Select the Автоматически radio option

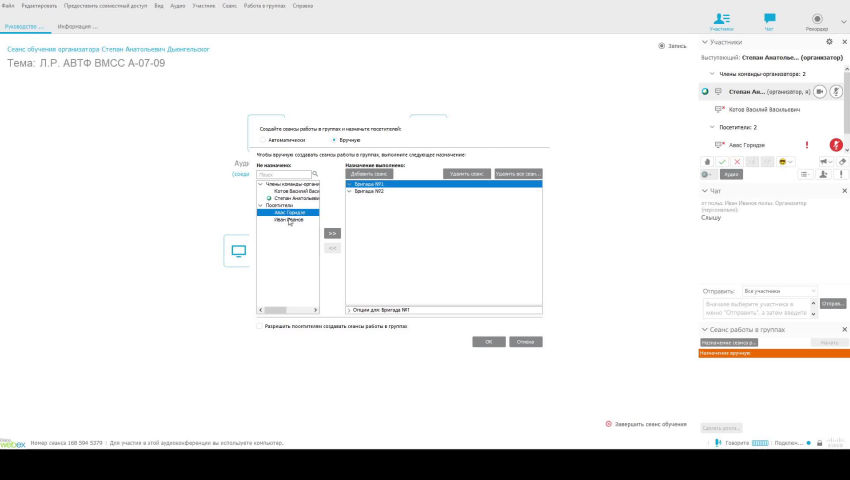(262, 140)
